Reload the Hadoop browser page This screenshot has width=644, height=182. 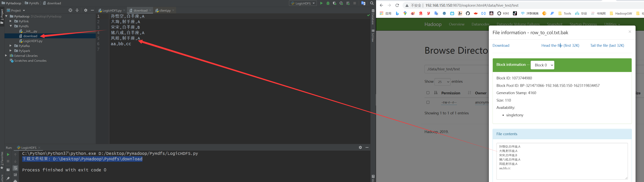click(x=397, y=5)
